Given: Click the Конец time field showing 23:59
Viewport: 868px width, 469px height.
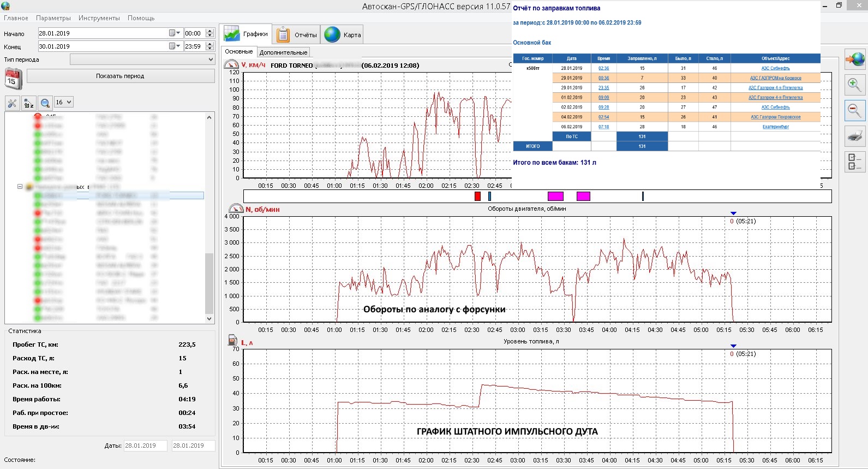Looking at the screenshot, I should click(194, 46).
